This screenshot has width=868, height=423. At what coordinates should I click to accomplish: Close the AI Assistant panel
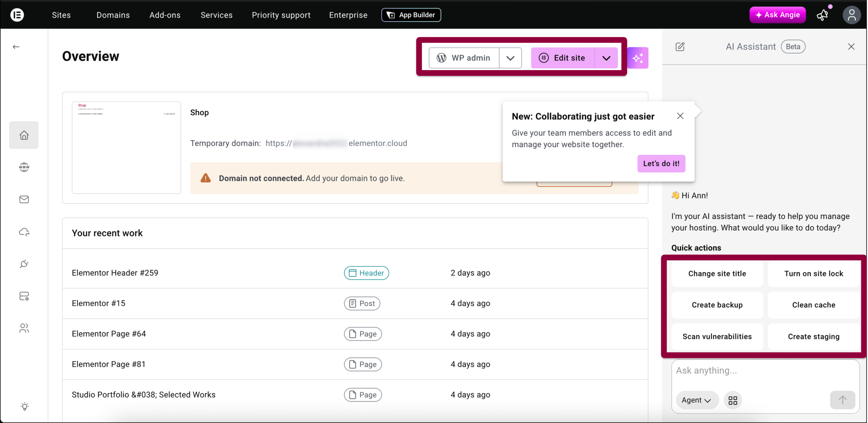(851, 47)
